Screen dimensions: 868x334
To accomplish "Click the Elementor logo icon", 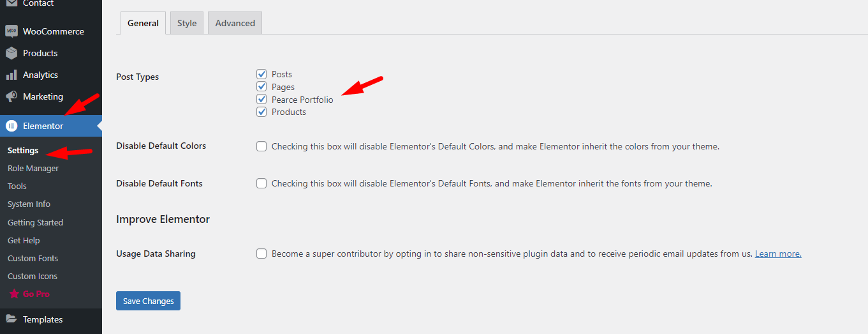I will 11,126.
